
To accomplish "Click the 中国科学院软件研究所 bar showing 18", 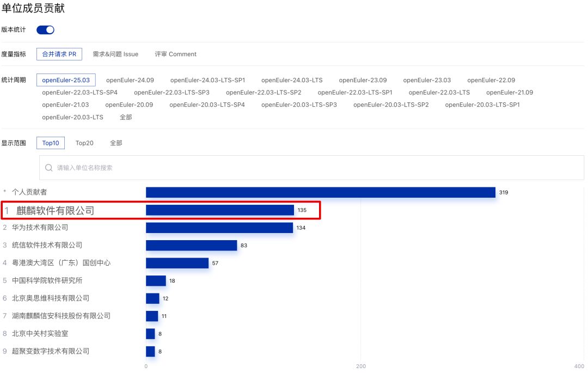I will coord(156,280).
